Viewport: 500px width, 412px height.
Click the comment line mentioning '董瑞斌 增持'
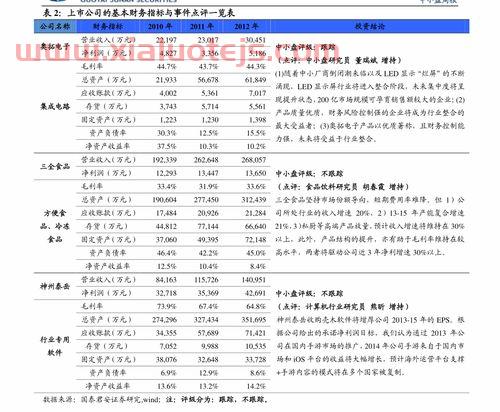tap(339, 60)
